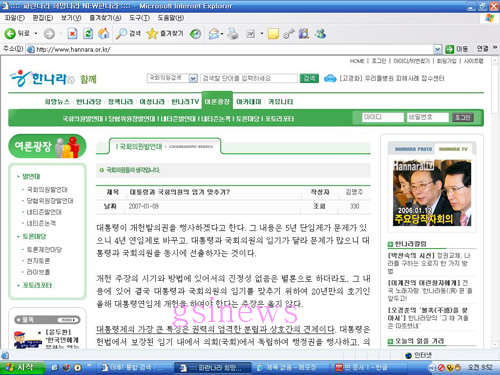
Task: Click the yellow note toolbar icon
Action: click(273, 34)
